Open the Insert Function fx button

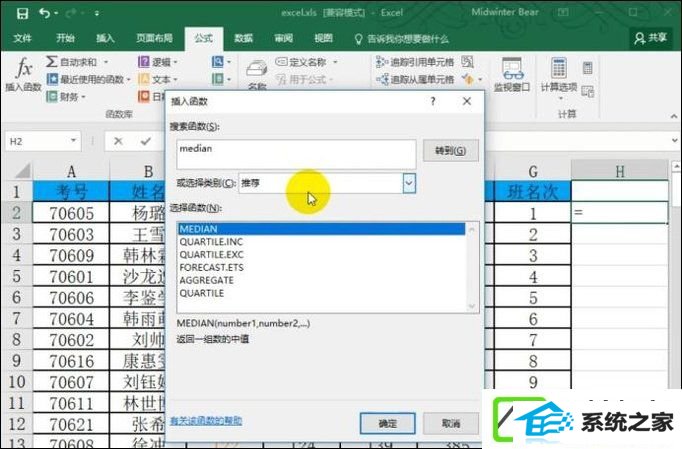pos(23,74)
